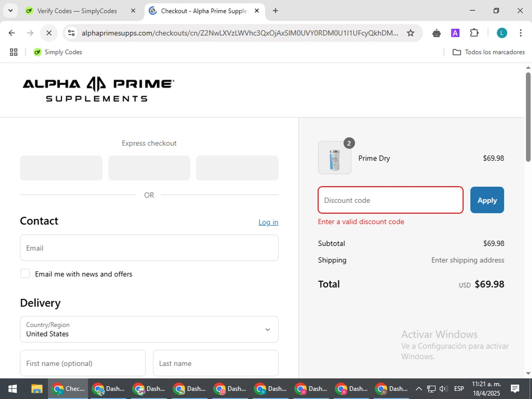Open the Extensions puzzle menu
532x399 pixels.
coord(474,33)
